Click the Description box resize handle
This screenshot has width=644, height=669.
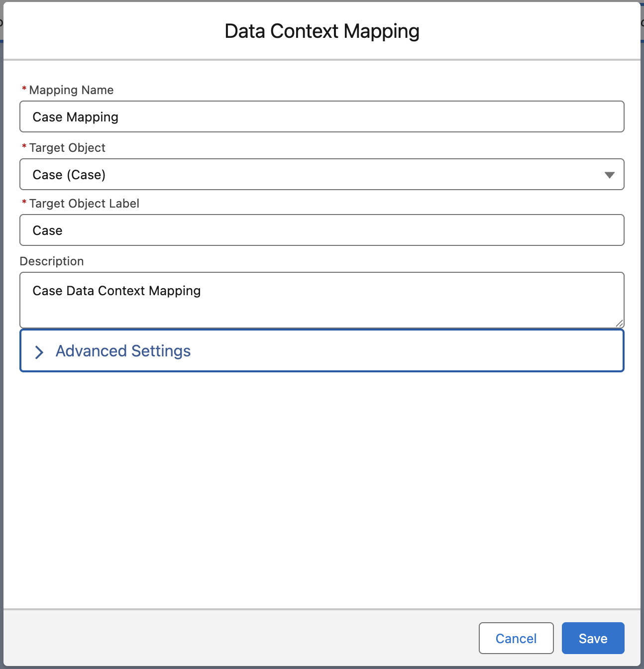tap(619, 323)
